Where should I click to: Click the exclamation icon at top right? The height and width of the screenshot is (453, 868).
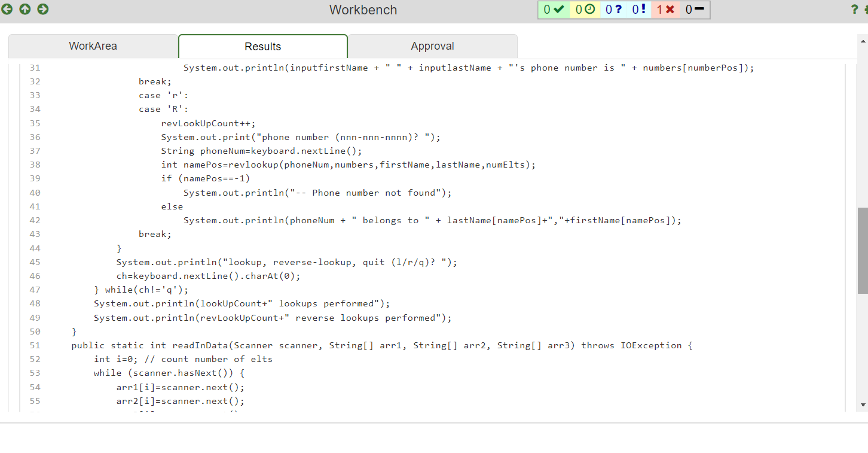tap(866, 9)
